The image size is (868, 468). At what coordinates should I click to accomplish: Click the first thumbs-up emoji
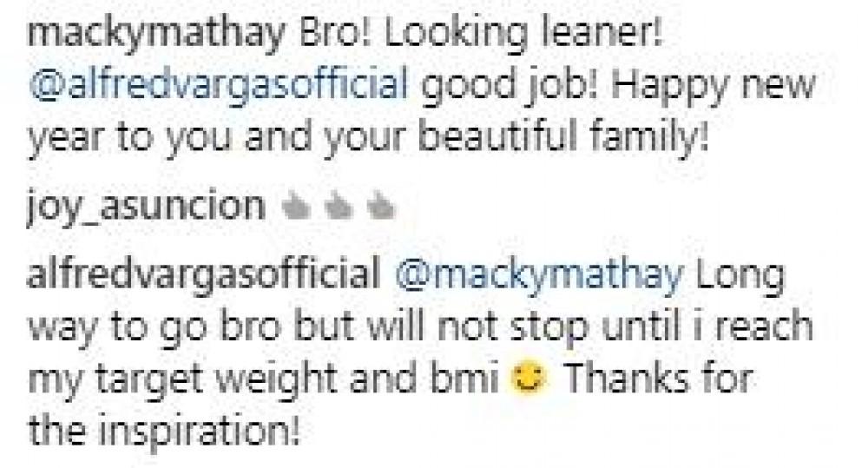coord(295,208)
